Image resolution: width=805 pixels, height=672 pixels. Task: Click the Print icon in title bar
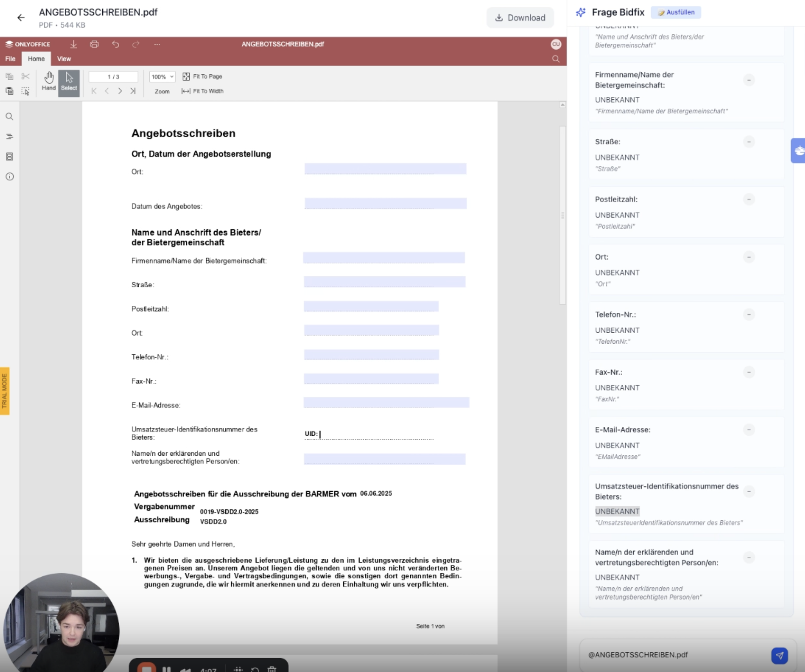(94, 44)
